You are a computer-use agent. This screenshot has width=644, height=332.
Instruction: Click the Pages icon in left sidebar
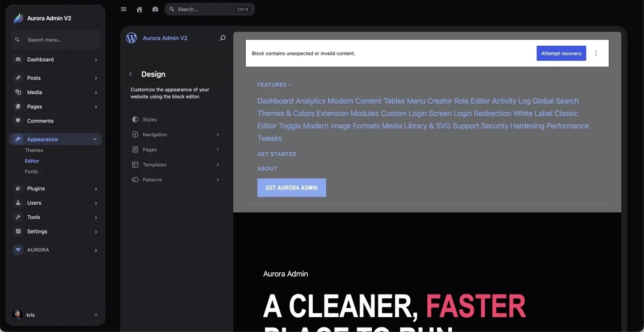18,106
